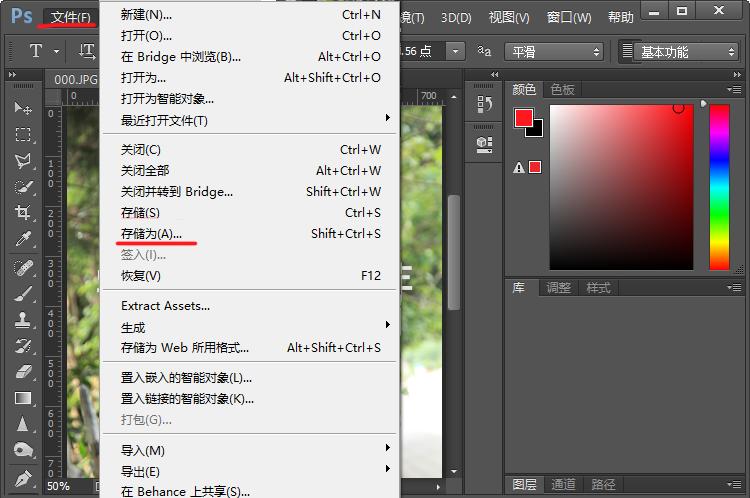
Task: Select the Healing Brush tool
Action: pos(22,268)
